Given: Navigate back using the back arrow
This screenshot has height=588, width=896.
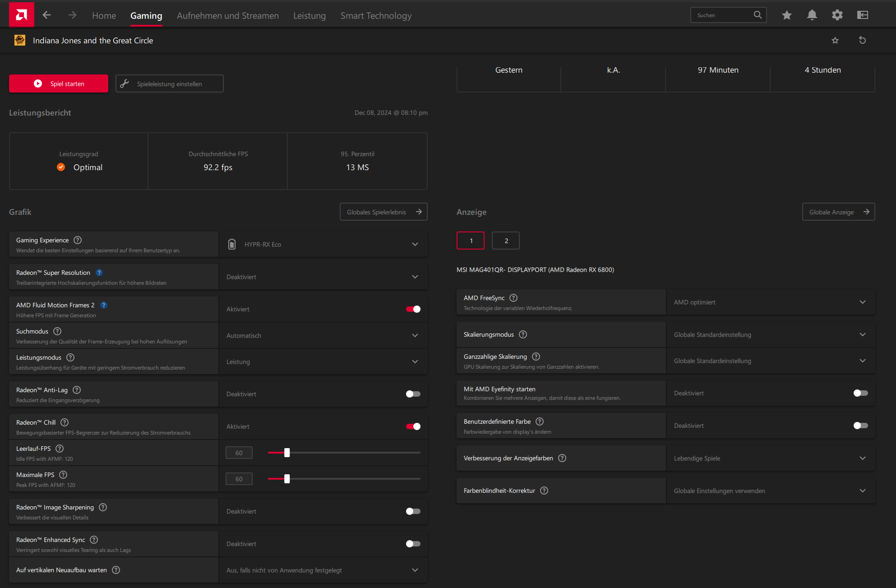Looking at the screenshot, I should pyautogui.click(x=46, y=15).
